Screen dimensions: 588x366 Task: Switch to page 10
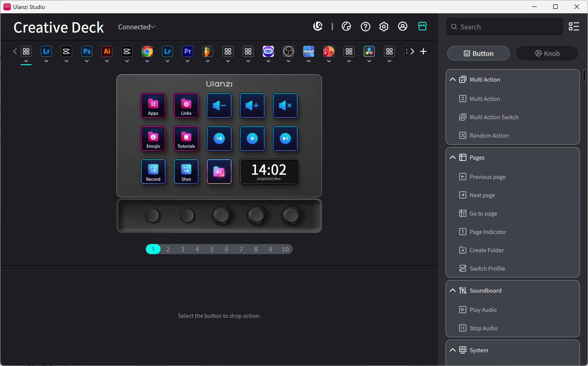pyautogui.click(x=285, y=249)
